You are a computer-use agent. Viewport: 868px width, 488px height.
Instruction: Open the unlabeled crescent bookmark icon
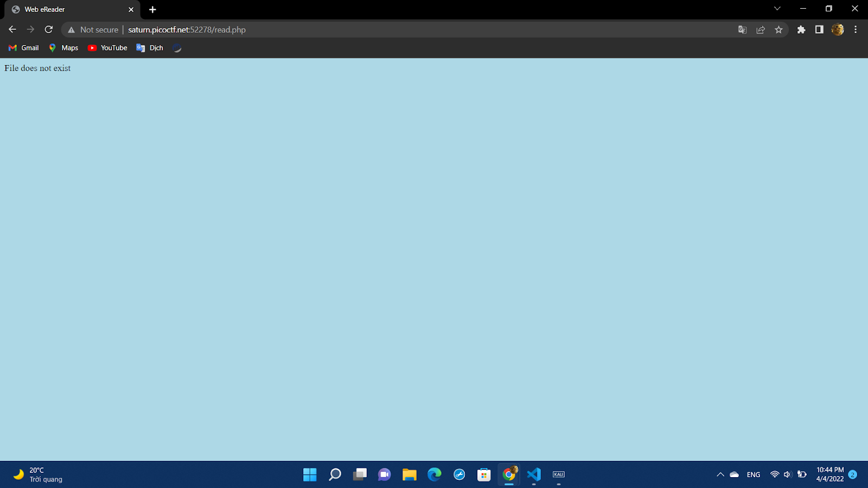[x=177, y=48]
